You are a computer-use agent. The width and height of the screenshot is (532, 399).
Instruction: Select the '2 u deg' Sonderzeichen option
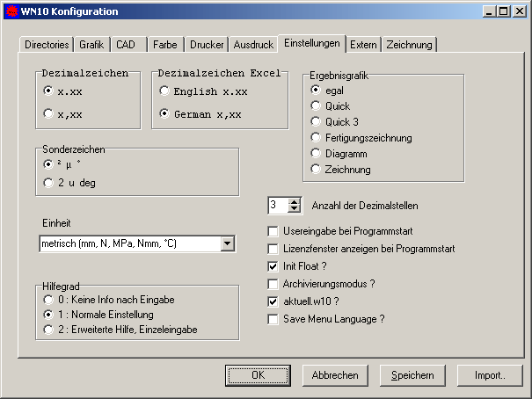[x=49, y=182]
